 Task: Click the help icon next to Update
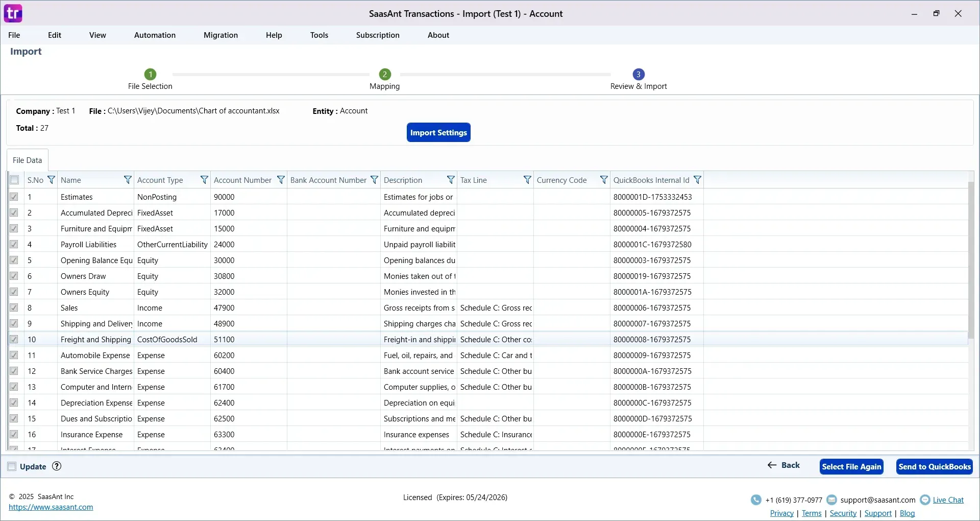tap(56, 466)
